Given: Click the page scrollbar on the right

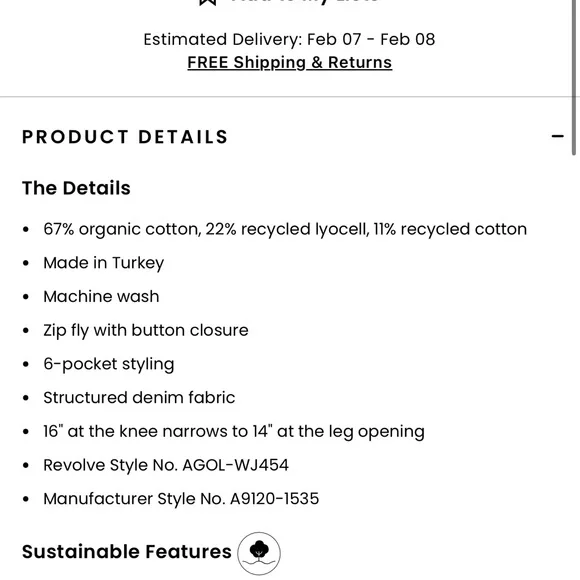Looking at the screenshot, I should [574, 78].
